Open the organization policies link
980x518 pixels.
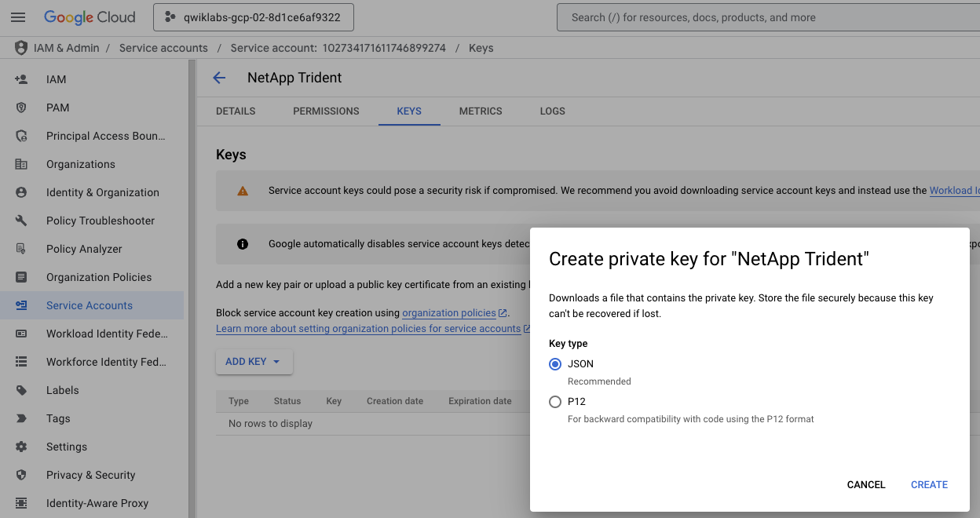point(449,313)
